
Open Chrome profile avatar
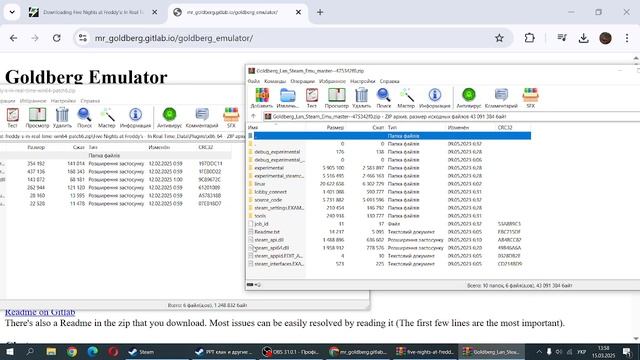605,38
